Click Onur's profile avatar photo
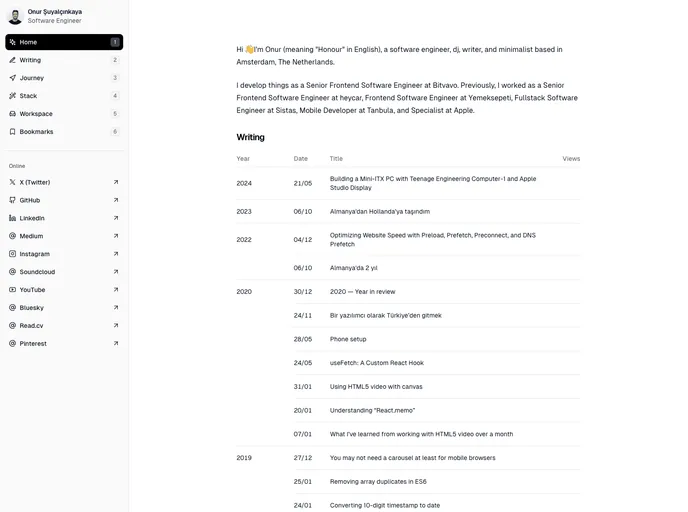 click(14, 16)
